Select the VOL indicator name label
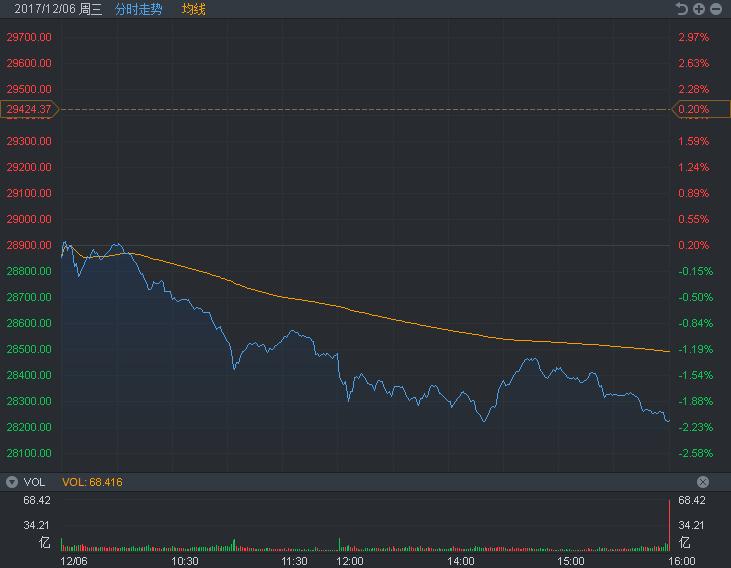Viewport: 731px width, 568px height. pos(34,482)
